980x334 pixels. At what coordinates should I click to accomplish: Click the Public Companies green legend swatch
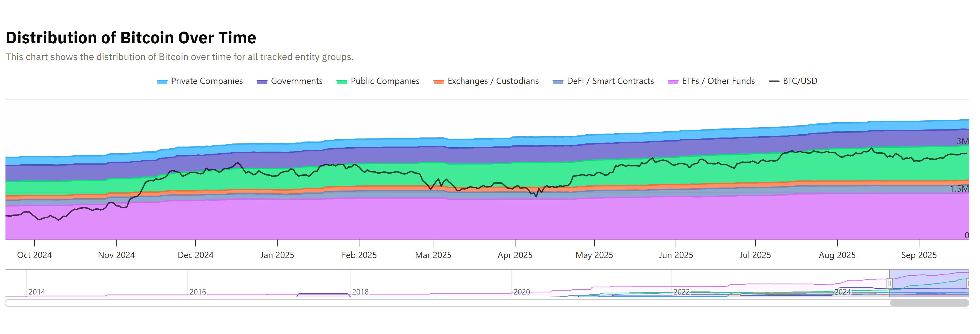(342, 81)
